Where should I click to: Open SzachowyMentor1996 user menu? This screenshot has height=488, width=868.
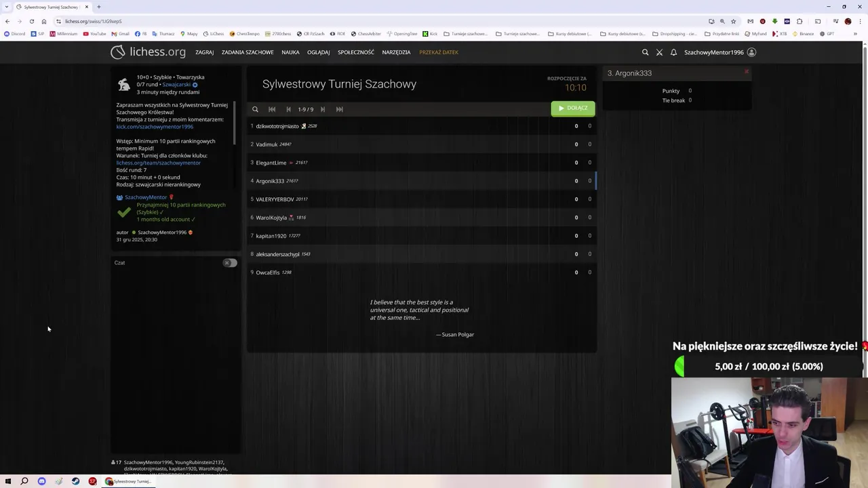719,52
